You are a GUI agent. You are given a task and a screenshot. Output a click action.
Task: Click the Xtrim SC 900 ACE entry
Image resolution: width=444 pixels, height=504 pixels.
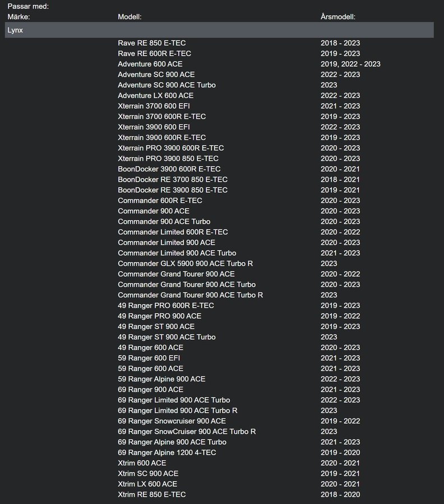(148, 474)
